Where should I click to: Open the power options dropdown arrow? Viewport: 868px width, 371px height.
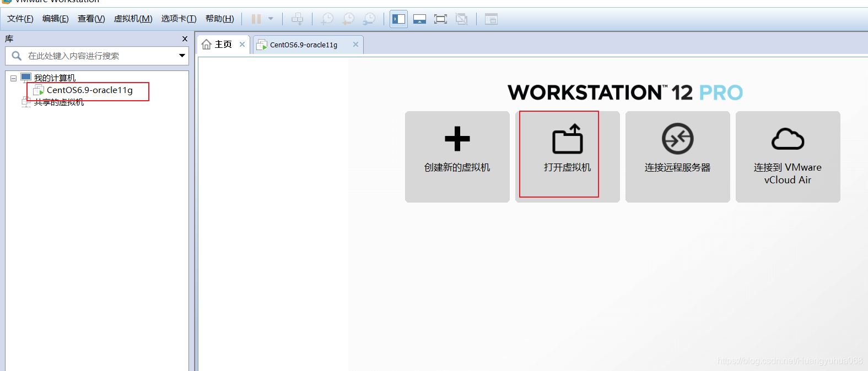pos(271,19)
